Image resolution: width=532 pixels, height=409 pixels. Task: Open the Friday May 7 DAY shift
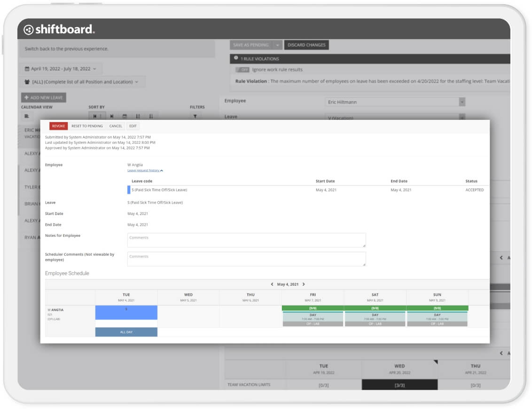click(x=313, y=319)
